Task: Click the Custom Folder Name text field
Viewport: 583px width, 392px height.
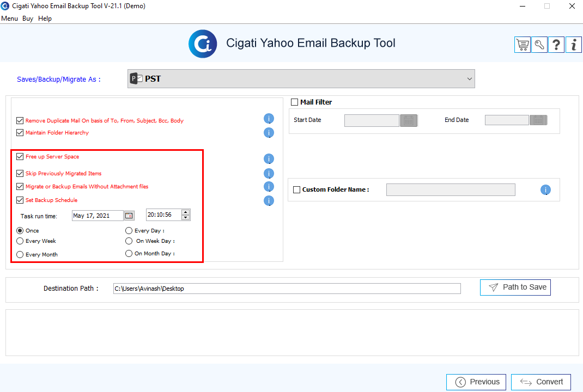Action: pyautogui.click(x=451, y=189)
